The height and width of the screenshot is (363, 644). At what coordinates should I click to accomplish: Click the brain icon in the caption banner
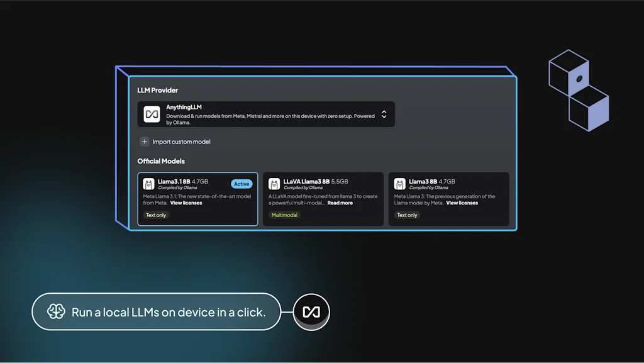57,311
